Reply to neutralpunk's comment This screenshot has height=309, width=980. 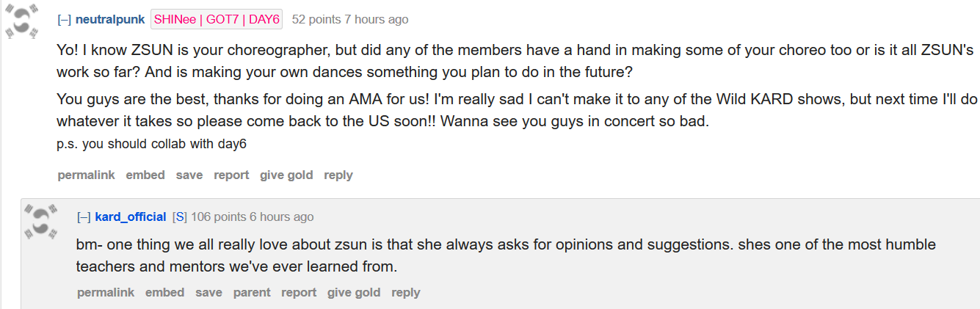point(338,175)
